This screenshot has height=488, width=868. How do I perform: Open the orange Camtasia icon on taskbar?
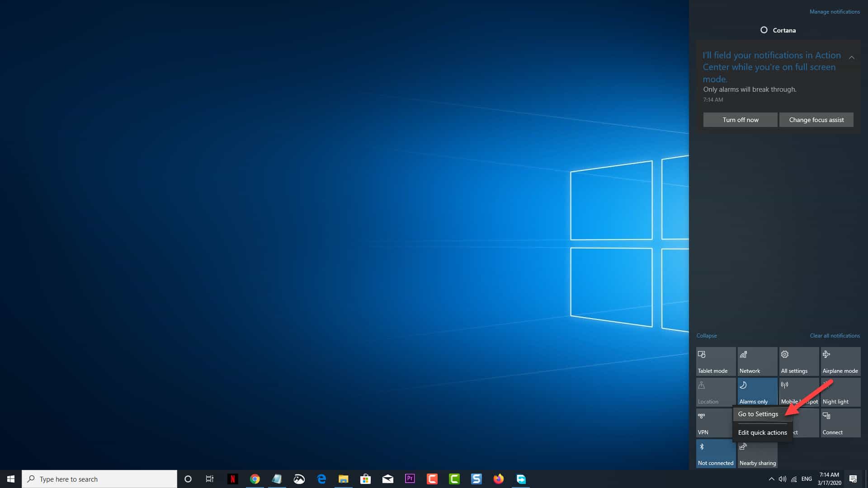432,479
